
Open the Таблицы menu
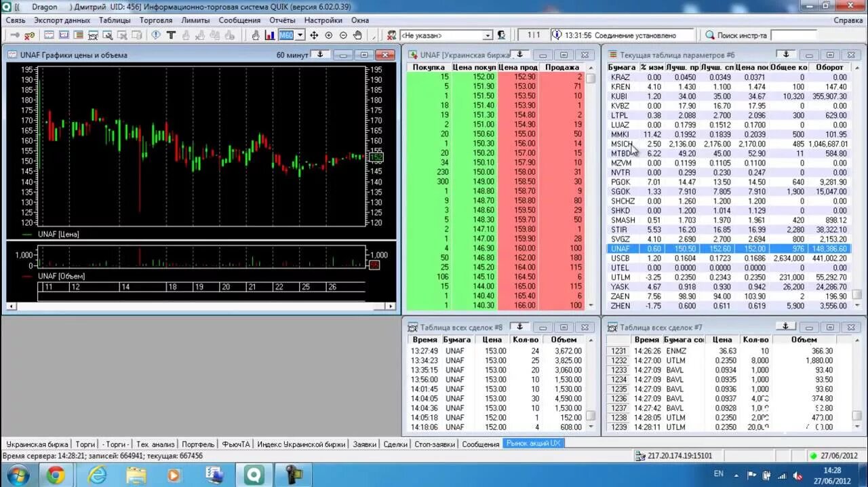point(115,20)
